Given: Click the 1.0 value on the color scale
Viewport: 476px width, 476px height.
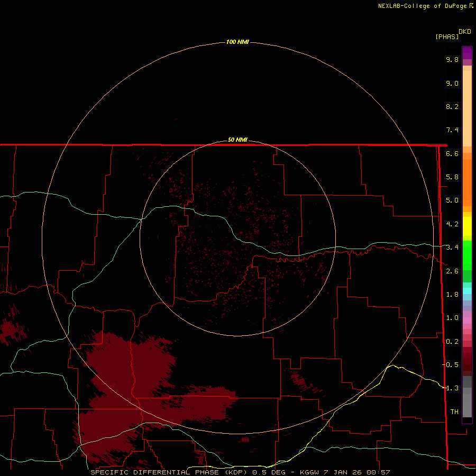Looking at the screenshot, I should tap(452, 318).
